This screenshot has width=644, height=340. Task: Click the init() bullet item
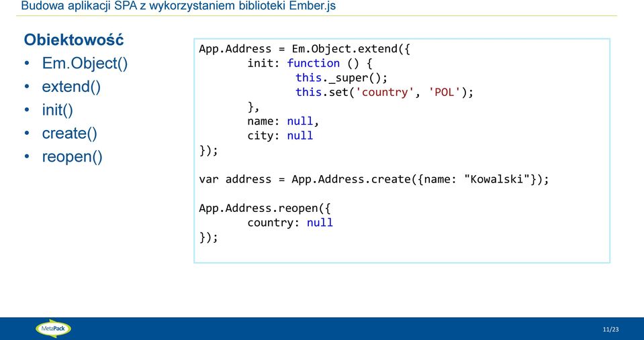coord(57,111)
